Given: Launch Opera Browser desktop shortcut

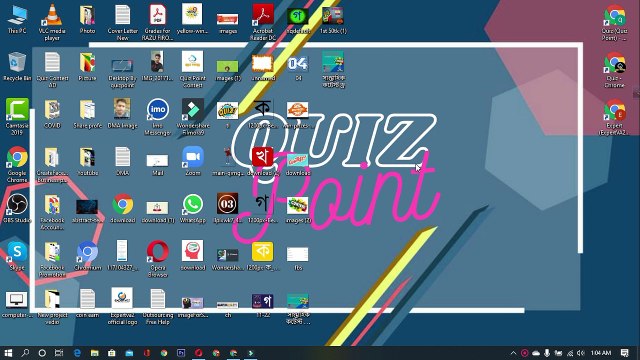Looking at the screenshot, I should (x=158, y=259).
